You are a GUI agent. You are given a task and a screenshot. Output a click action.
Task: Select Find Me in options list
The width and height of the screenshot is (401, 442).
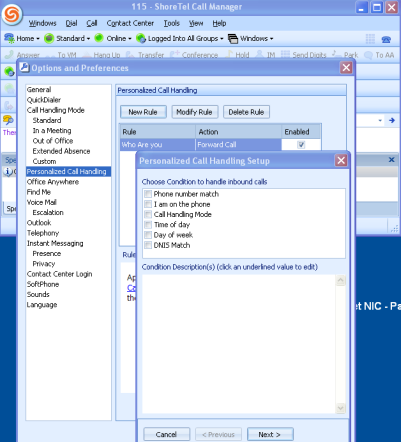pos(39,192)
